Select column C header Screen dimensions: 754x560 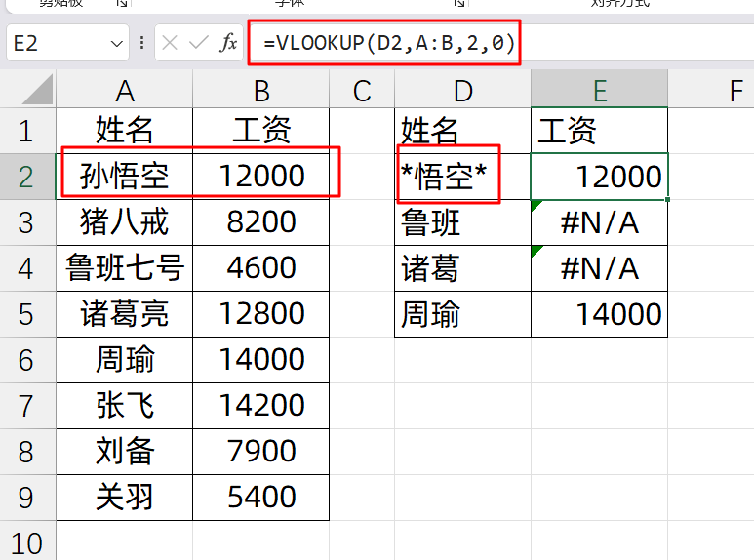362,89
